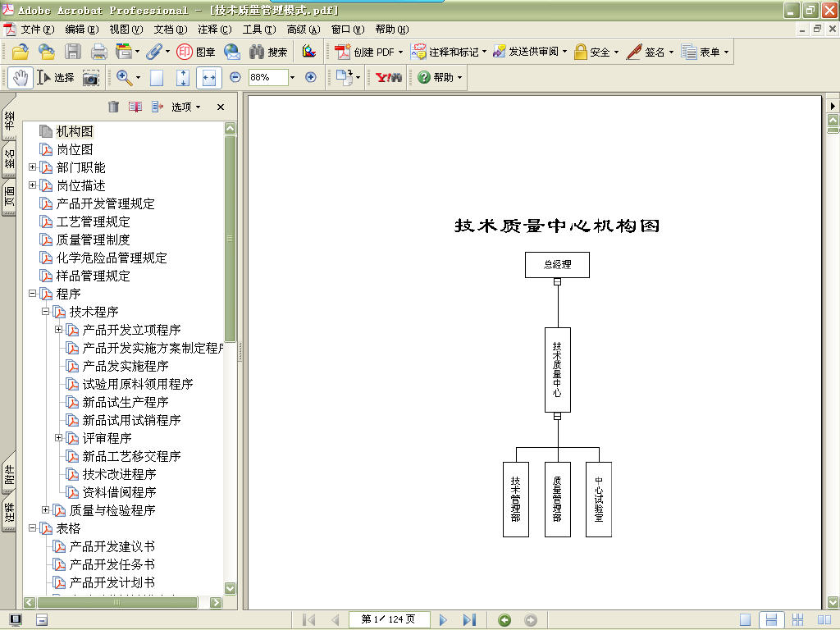Select the Zoom In magnifier tool
The image size is (840, 630).
click(125, 78)
